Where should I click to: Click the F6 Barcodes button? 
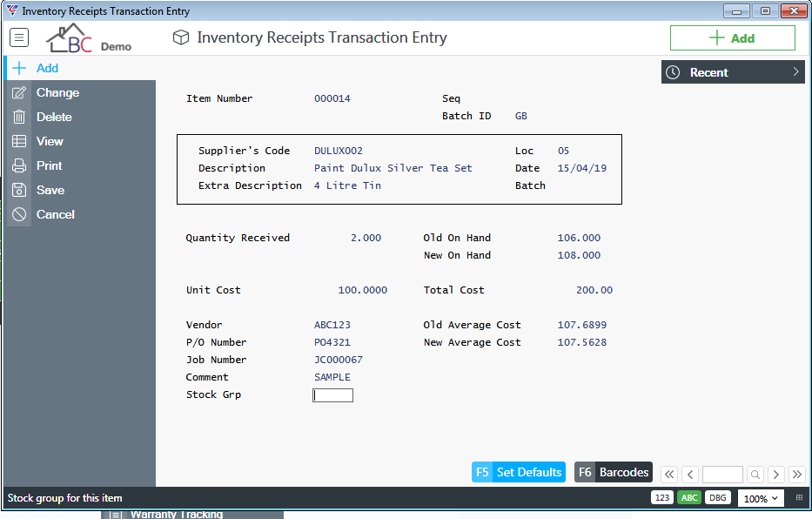(614, 472)
